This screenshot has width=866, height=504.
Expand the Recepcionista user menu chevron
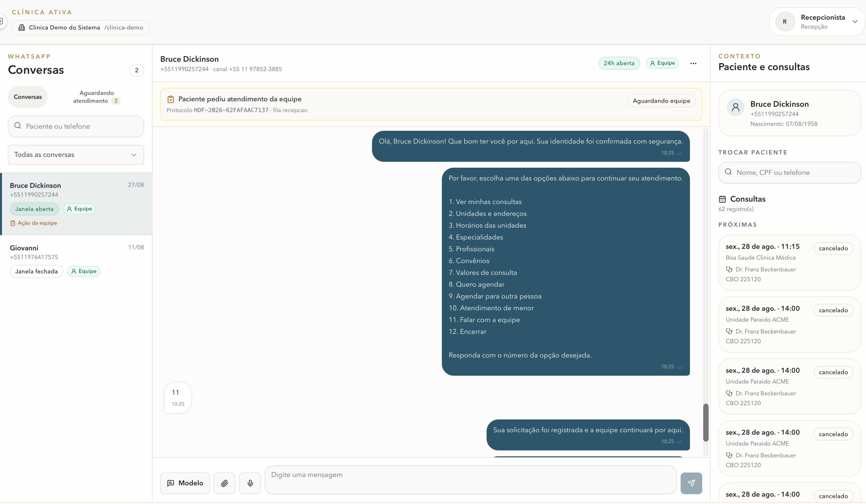855,22
